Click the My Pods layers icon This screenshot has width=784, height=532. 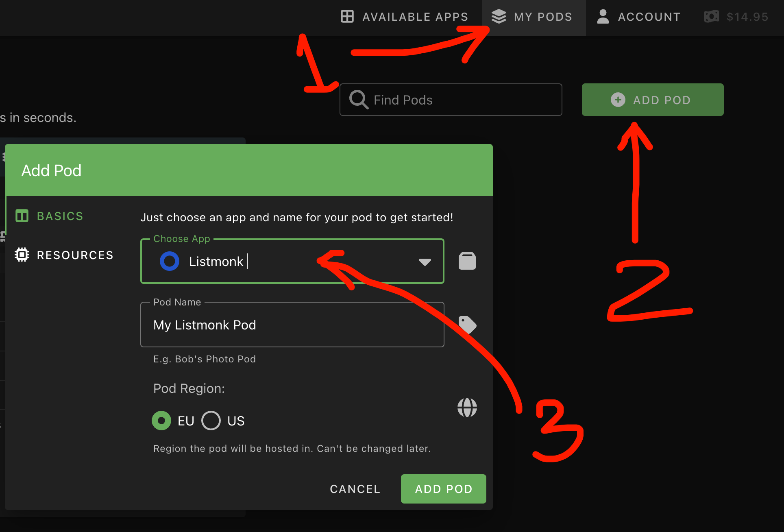pos(499,17)
